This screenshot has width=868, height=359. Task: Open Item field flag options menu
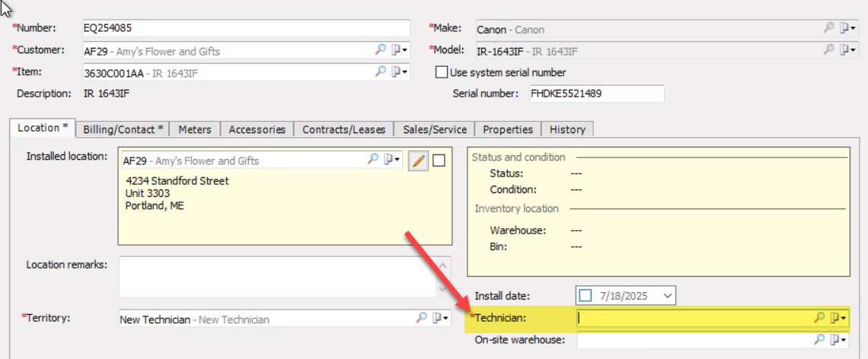(400, 72)
